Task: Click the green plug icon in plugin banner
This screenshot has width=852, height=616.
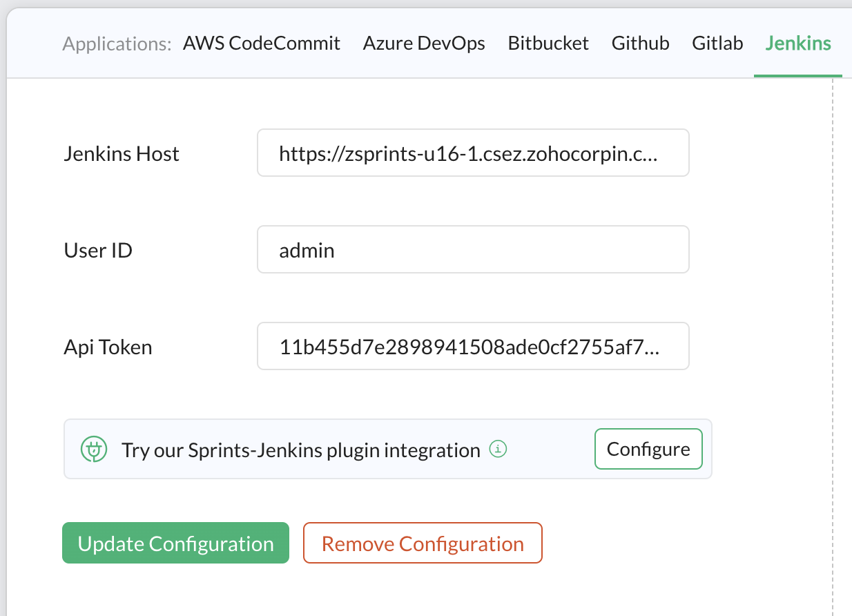Action: pyautogui.click(x=93, y=450)
